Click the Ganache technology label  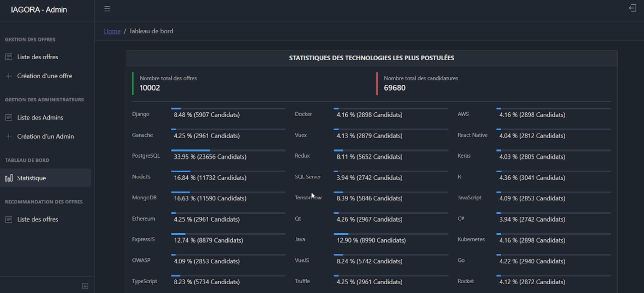(142, 135)
